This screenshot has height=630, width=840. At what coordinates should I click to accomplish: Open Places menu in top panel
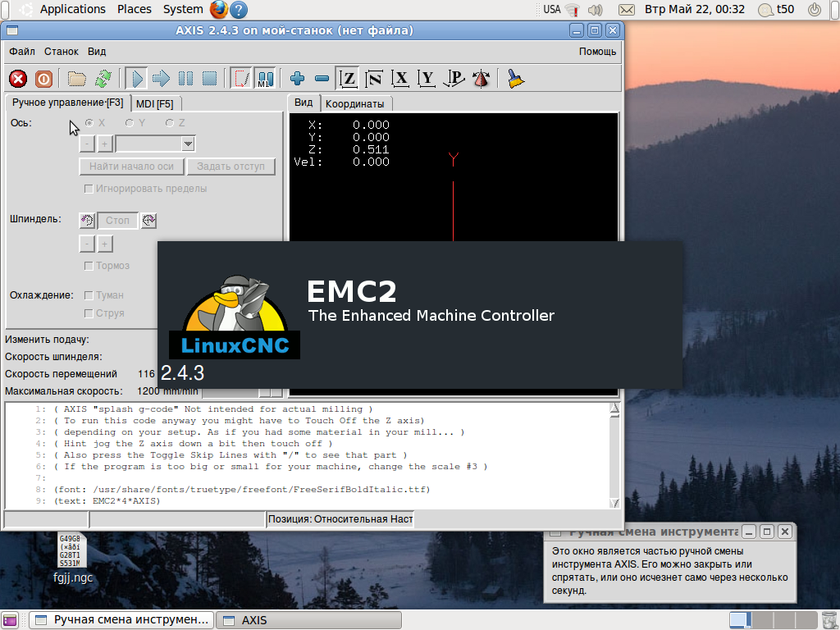pos(135,9)
